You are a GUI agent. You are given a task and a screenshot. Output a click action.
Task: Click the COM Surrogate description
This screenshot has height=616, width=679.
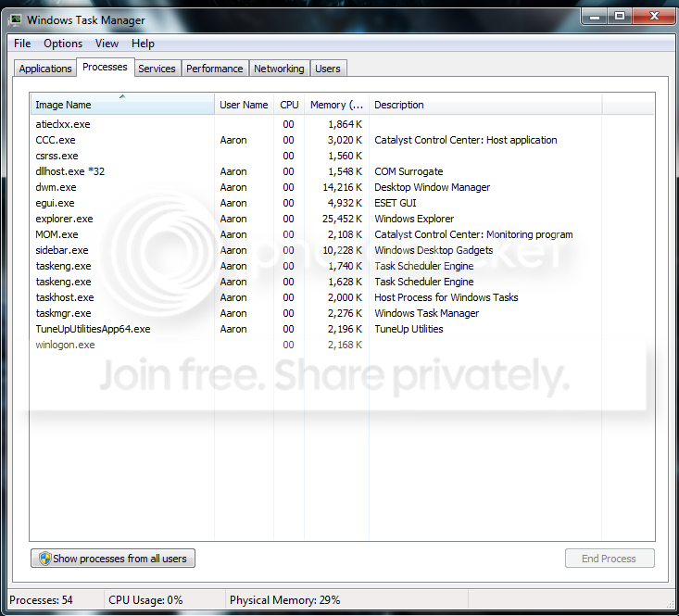coord(409,171)
